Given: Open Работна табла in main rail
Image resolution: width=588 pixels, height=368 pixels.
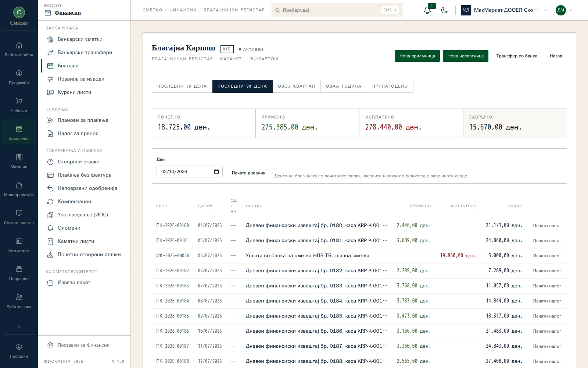Looking at the screenshot, I should pyautogui.click(x=19, y=49).
